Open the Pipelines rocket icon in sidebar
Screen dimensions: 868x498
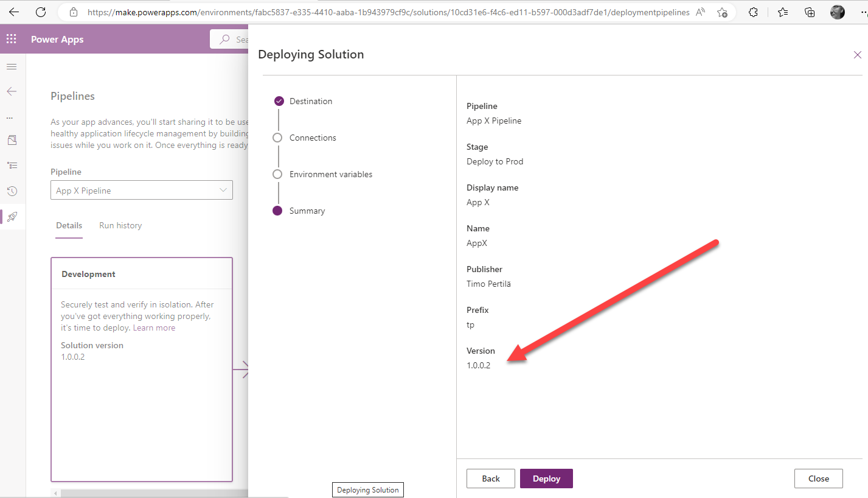coord(12,217)
